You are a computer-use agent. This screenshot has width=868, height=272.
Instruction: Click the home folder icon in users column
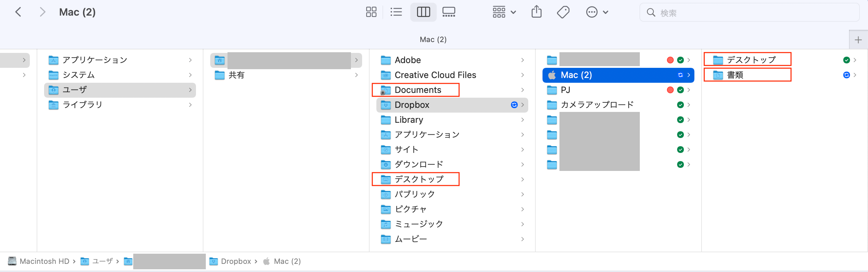coord(220,60)
